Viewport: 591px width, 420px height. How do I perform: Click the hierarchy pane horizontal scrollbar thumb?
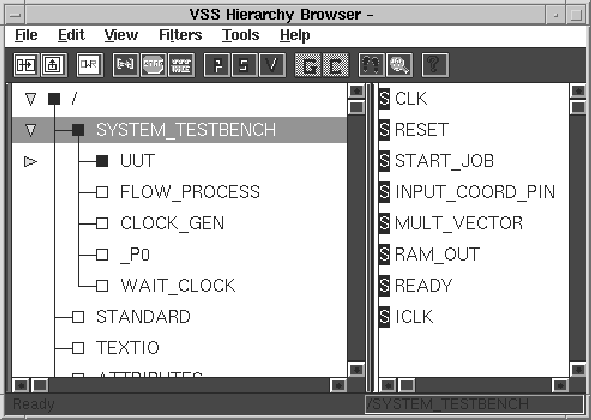(x=40, y=385)
